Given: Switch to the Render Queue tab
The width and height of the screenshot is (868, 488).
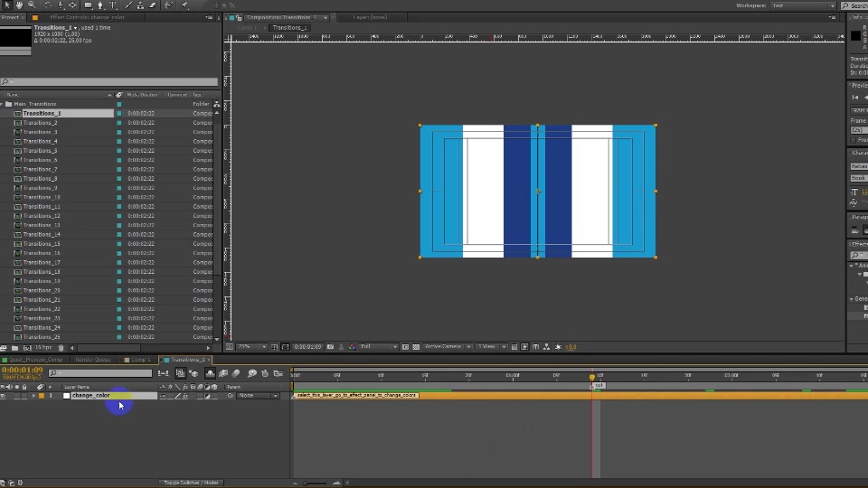Looking at the screenshot, I should (x=93, y=360).
